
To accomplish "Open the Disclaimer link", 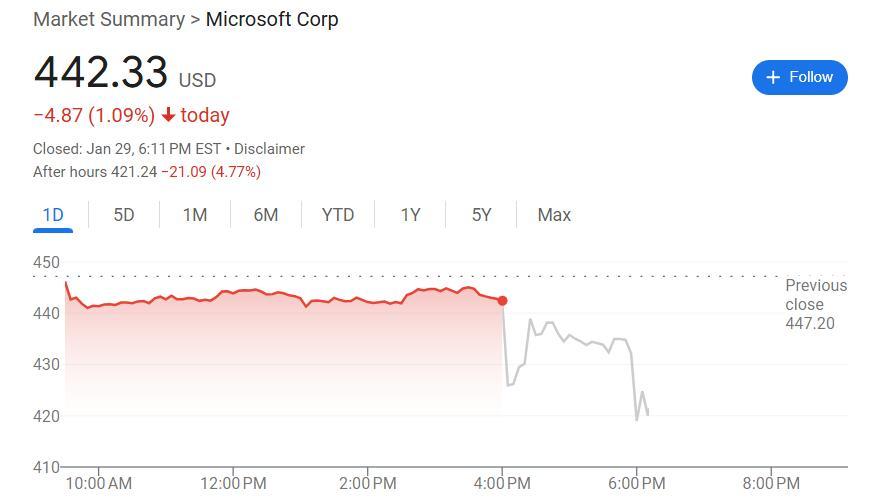I will (269, 149).
